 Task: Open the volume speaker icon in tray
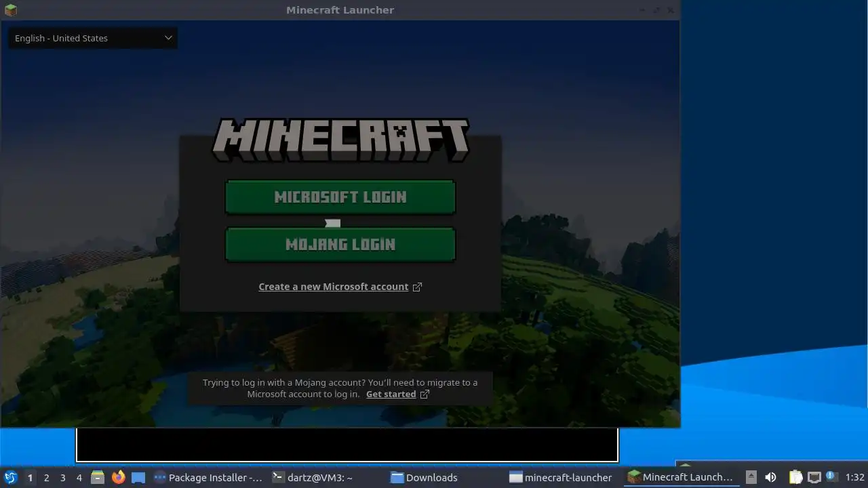[770, 477]
